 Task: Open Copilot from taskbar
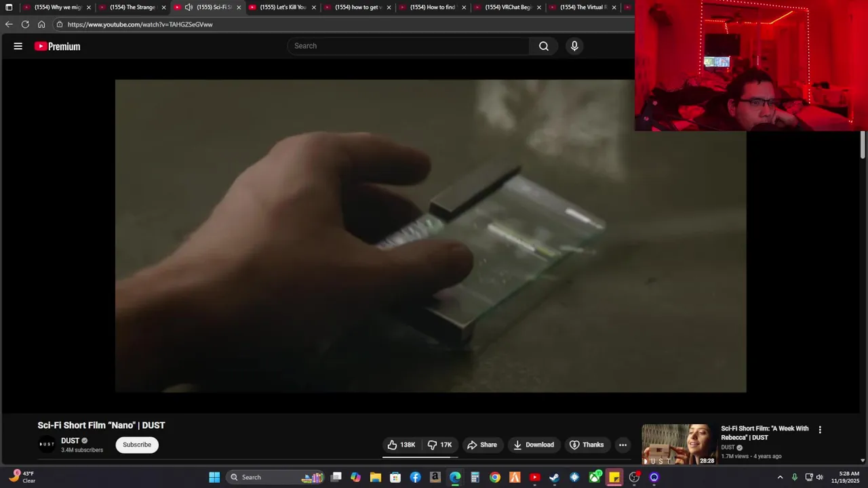tap(356, 477)
